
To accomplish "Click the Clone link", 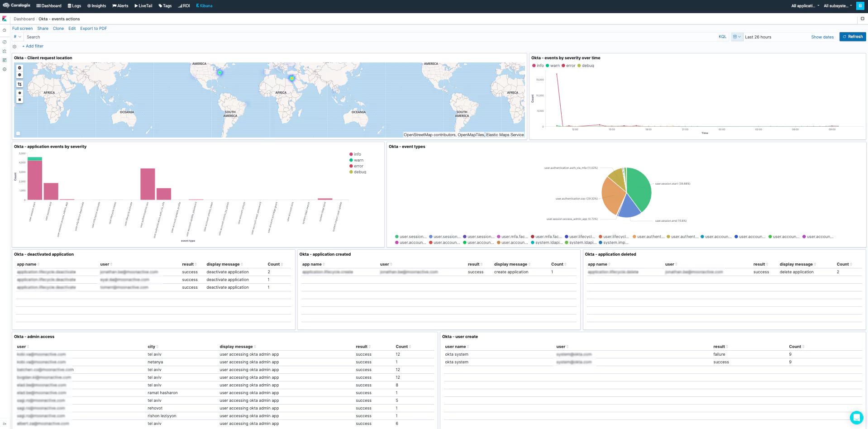I will pos(58,29).
